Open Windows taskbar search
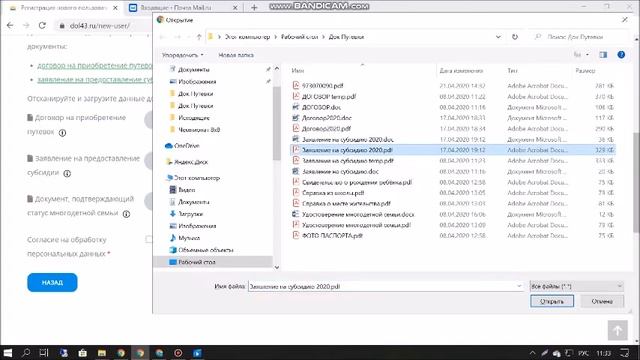 (x=26, y=353)
